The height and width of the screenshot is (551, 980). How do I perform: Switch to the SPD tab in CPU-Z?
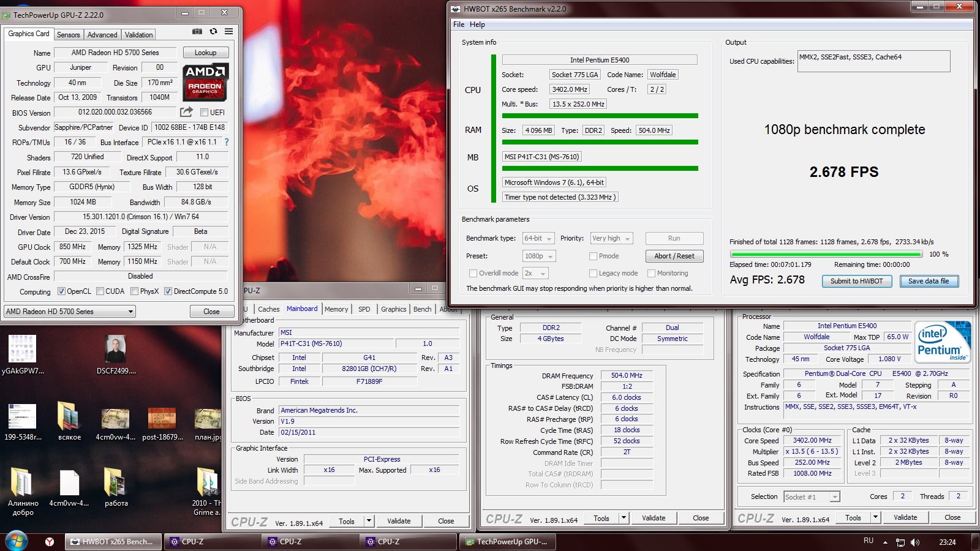click(x=364, y=309)
